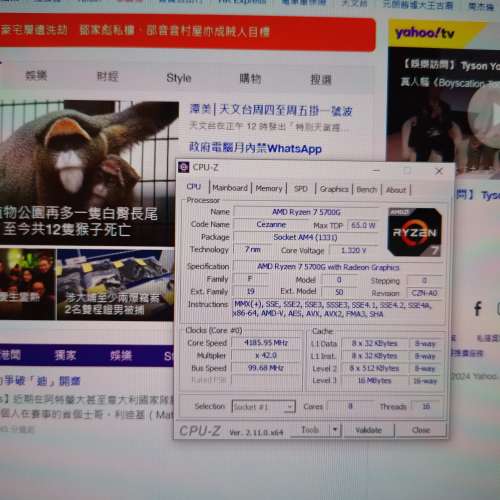The image size is (500, 500).
Task: Open the 天文台 weather headline link
Action: (x=271, y=110)
